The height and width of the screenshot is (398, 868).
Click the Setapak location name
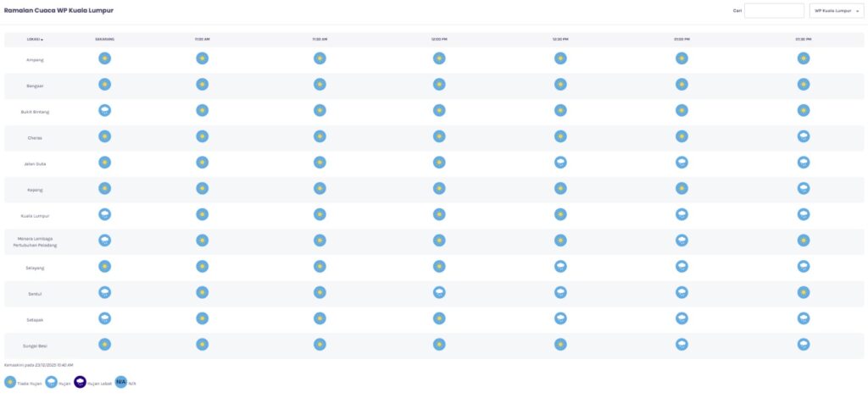pyautogui.click(x=35, y=320)
